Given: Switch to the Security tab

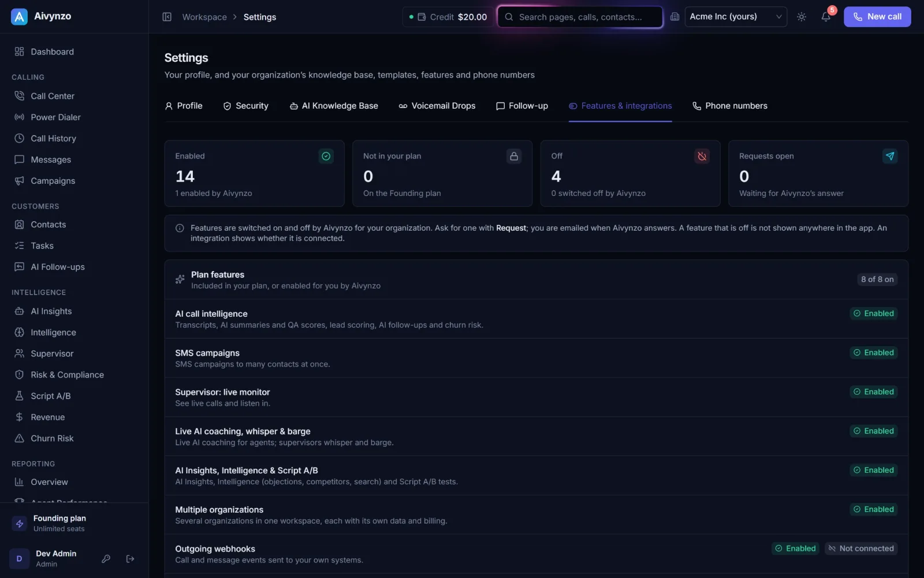Looking at the screenshot, I should (x=246, y=106).
